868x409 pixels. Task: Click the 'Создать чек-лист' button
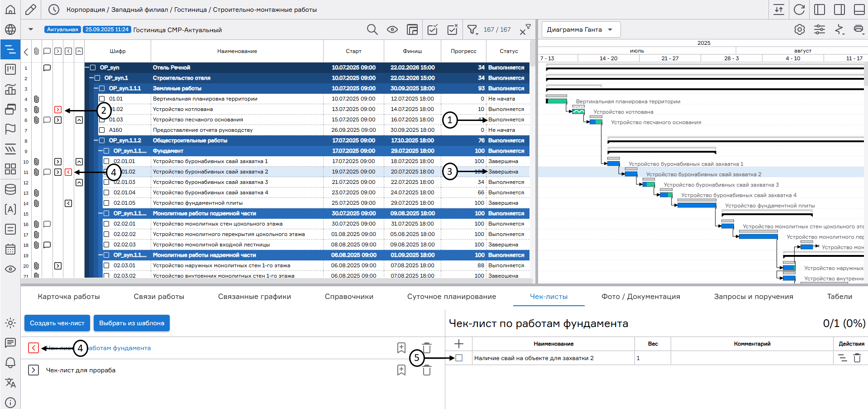pos(57,323)
